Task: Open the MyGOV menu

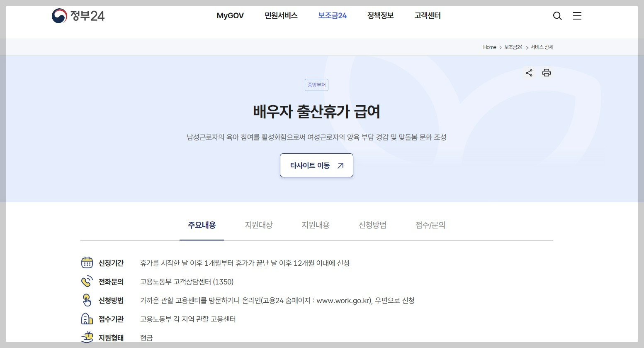Action: point(230,16)
